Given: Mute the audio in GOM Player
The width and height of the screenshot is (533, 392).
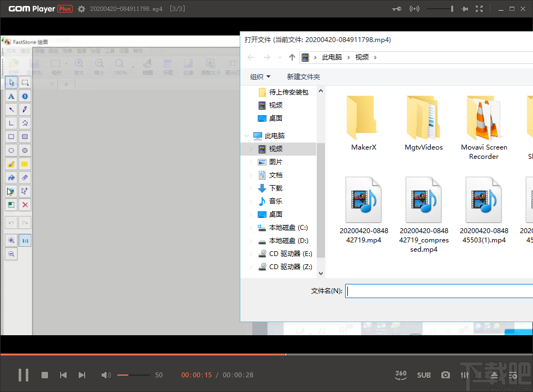Looking at the screenshot, I should (106, 375).
